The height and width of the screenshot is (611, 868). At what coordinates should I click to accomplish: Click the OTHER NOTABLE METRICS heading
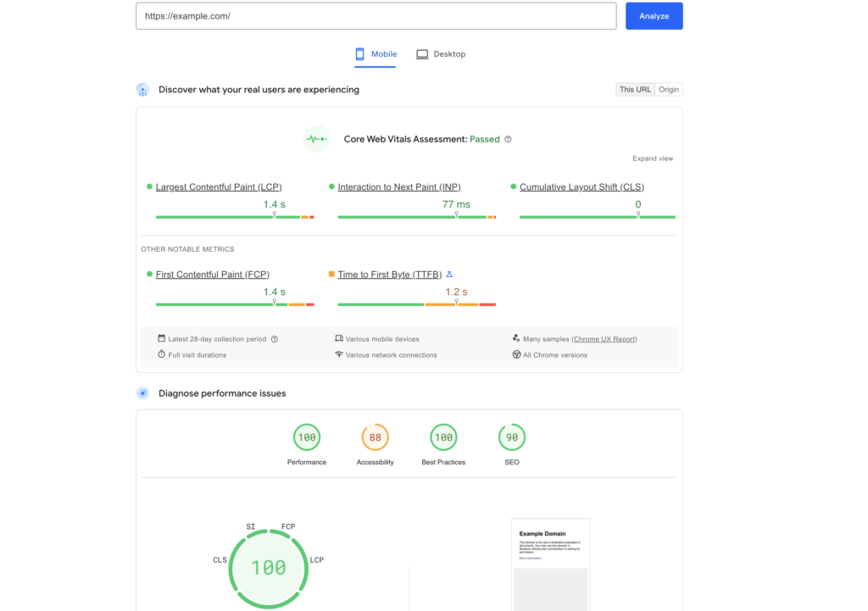point(187,249)
